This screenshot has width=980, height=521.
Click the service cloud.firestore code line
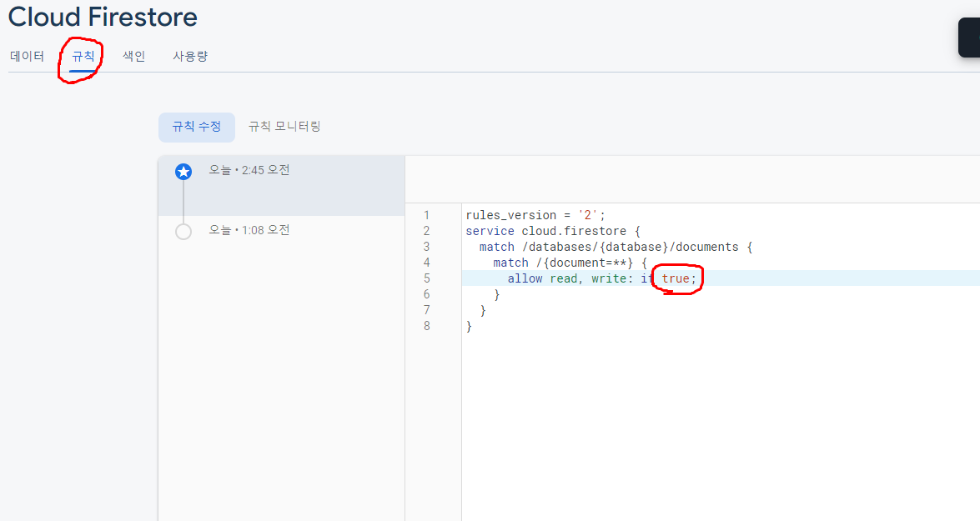pyautogui.click(x=553, y=231)
